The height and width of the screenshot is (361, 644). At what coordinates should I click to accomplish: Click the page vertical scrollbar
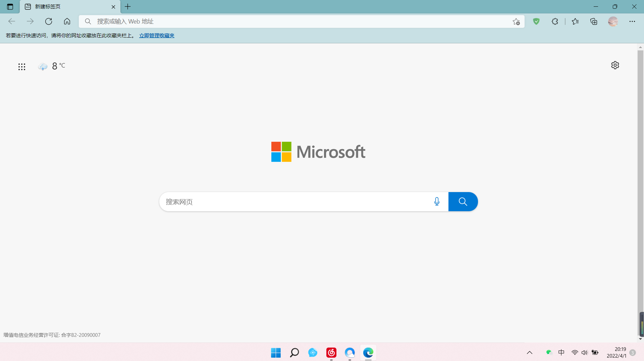[640, 193]
